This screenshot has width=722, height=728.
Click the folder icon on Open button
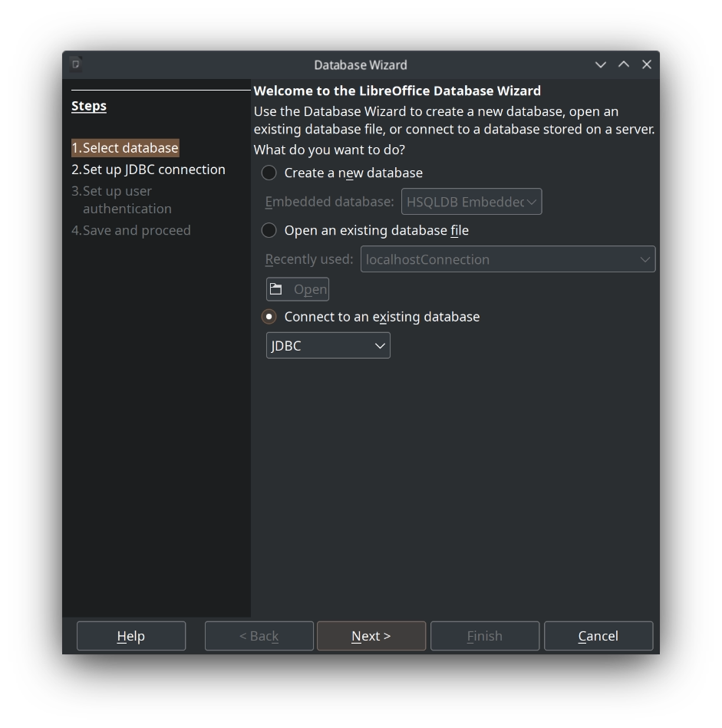point(275,289)
